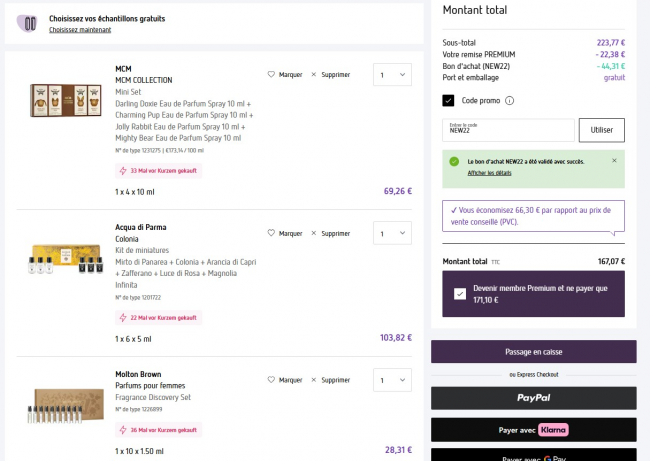Click the info icon next to Code promo

[510, 100]
